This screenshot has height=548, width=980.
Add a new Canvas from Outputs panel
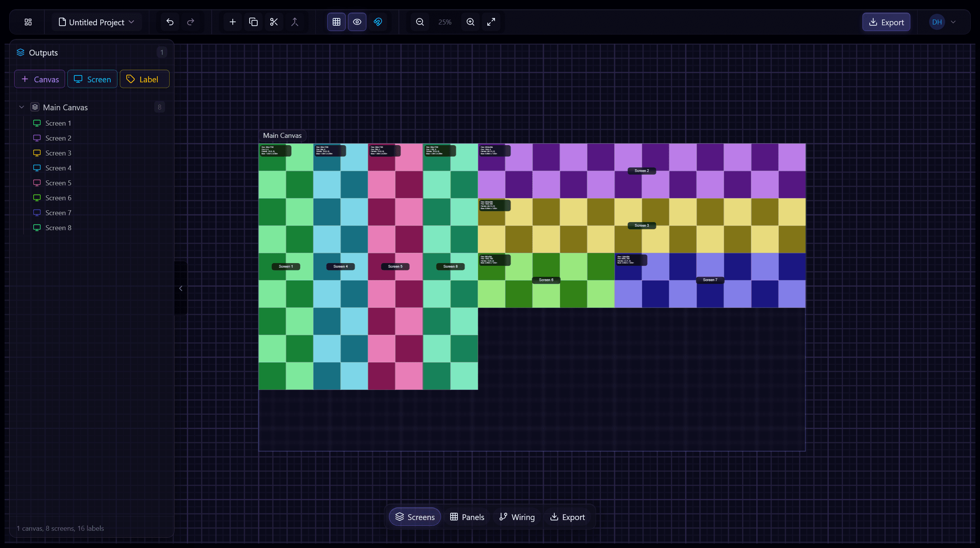39,79
